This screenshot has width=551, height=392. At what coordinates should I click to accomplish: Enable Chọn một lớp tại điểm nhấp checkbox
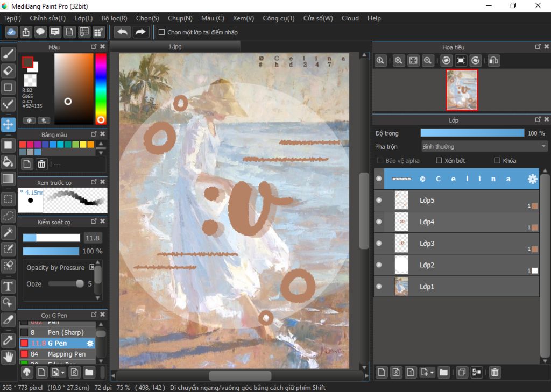tap(161, 32)
